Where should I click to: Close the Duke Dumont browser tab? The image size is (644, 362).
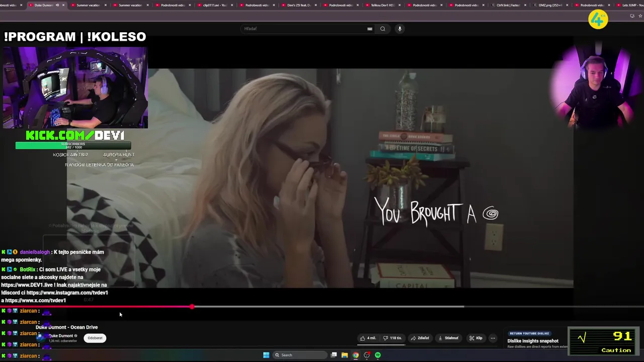click(64, 5)
